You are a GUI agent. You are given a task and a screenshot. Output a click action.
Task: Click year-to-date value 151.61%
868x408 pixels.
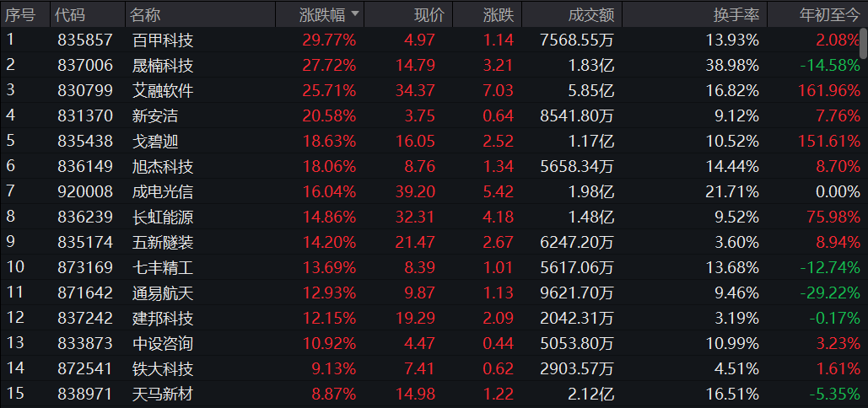[x=829, y=141]
